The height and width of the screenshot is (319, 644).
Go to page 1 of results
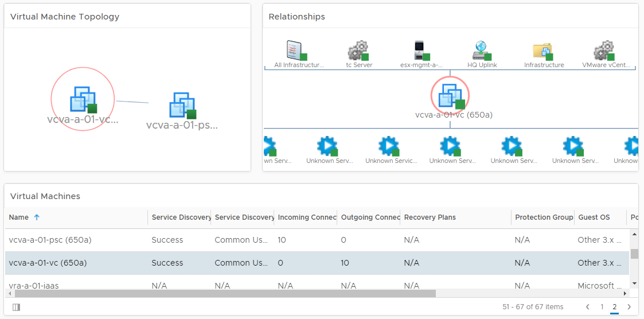602,307
